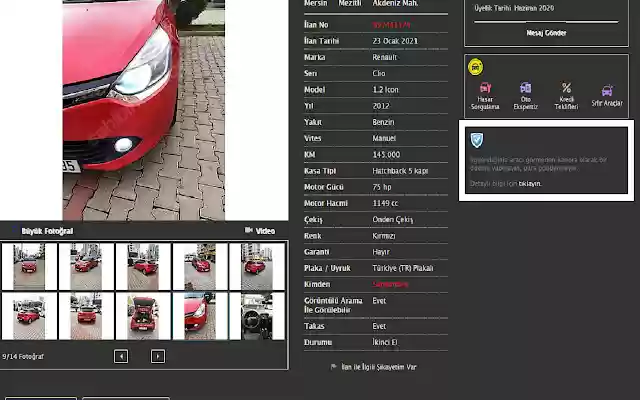Click the blue shield safety icon

(x=477, y=140)
